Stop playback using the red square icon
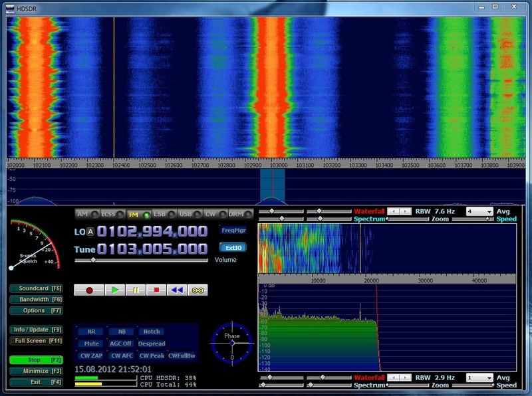This screenshot has height=396, width=532. (x=157, y=289)
